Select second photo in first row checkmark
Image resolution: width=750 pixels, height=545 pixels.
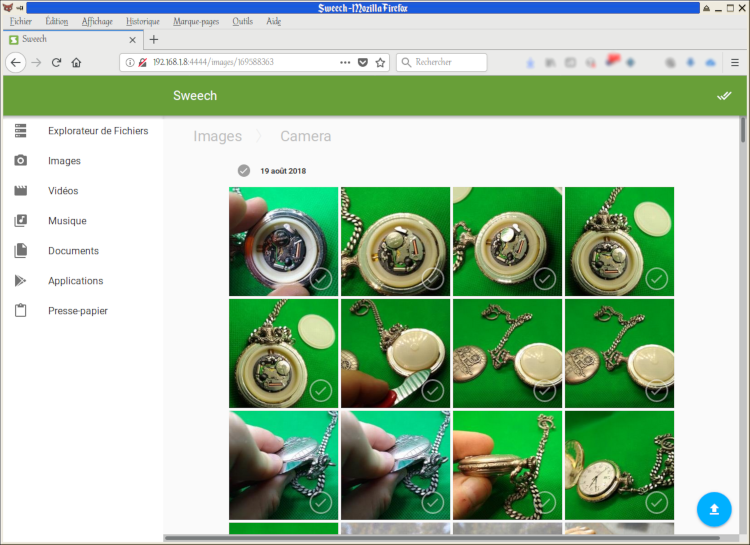click(432, 278)
